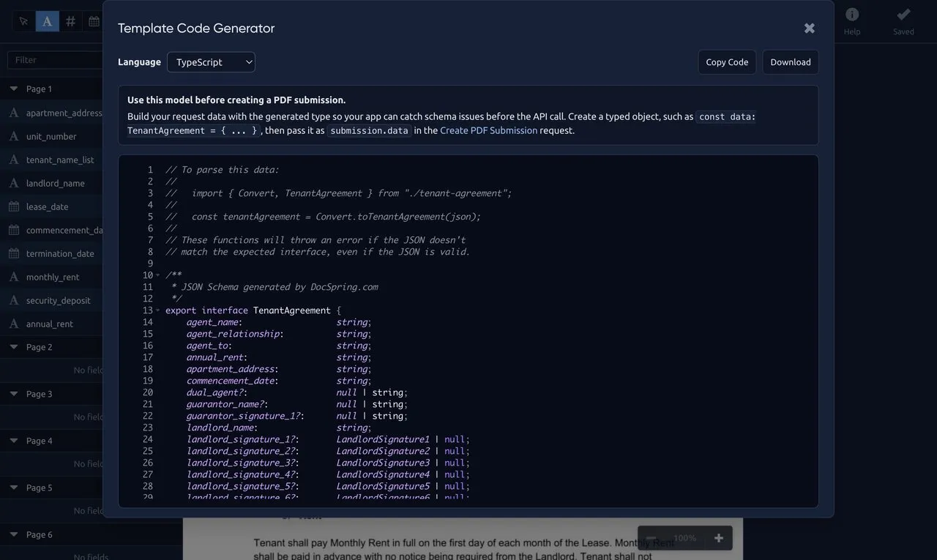Open the Help info icon
937x560 pixels.
(x=852, y=15)
